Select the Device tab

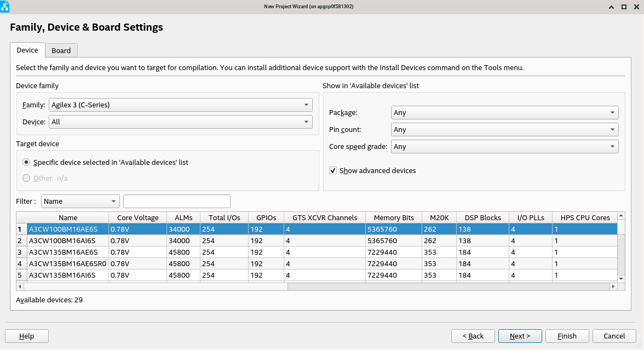(27, 50)
